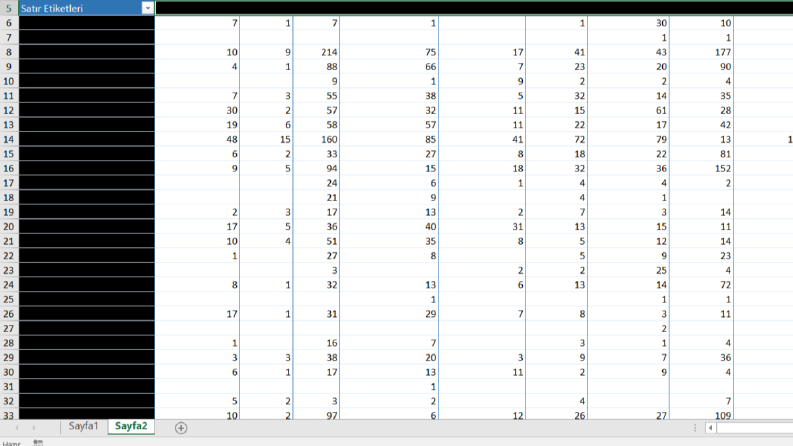Select row header 5
The width and height of the screenshot is (793, 446).
pos(9,9)
